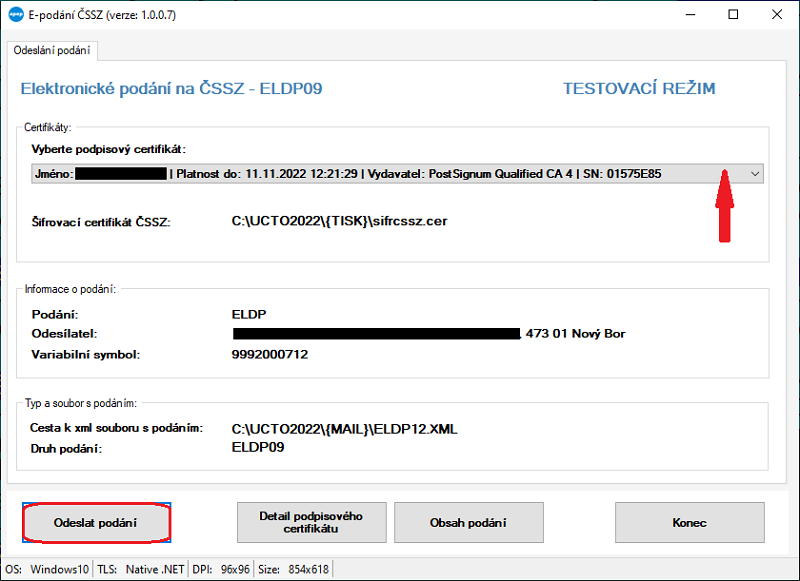Open the Odeslání podání tab
Image resolution: width=800 pixels, height=581 pixels.
[52, 50]
